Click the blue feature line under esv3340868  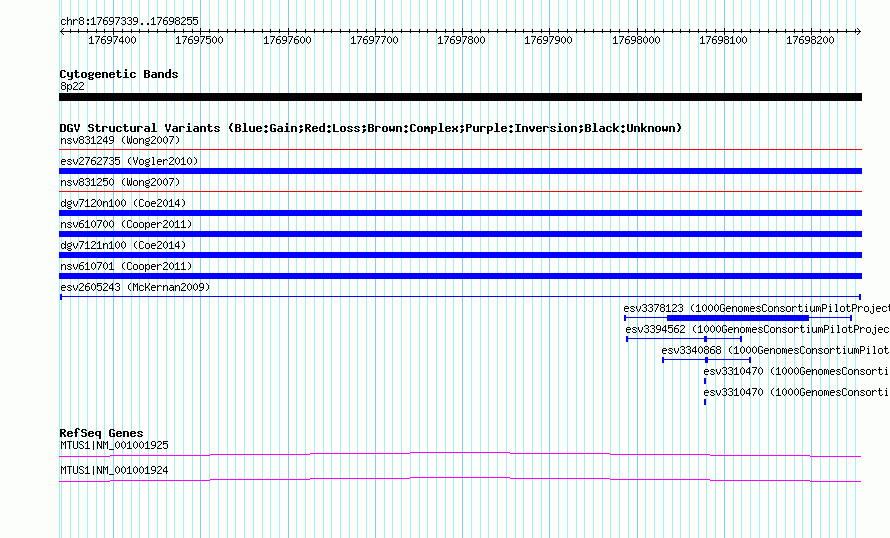(x=707, y=360)
